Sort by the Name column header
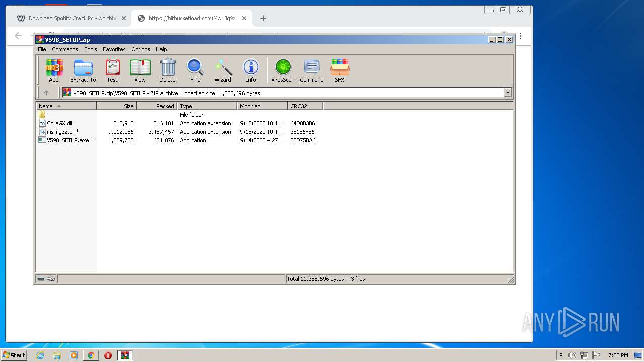This screenshot has height=362, width=644. coord(66,106)
